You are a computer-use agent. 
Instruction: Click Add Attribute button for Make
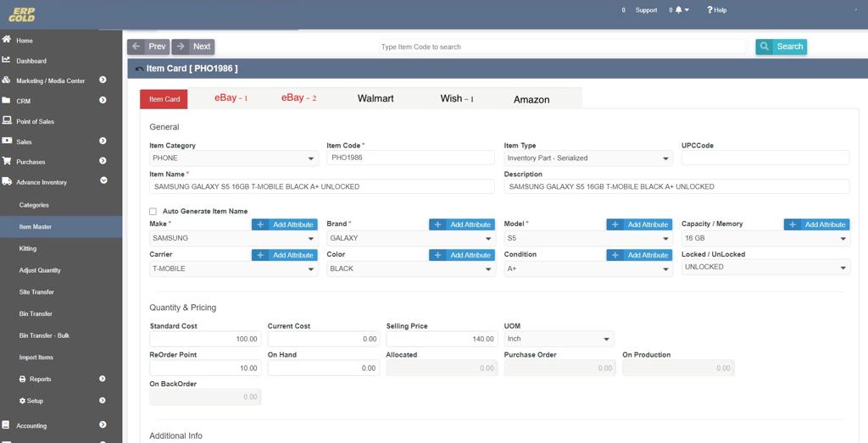pos(285,224)
